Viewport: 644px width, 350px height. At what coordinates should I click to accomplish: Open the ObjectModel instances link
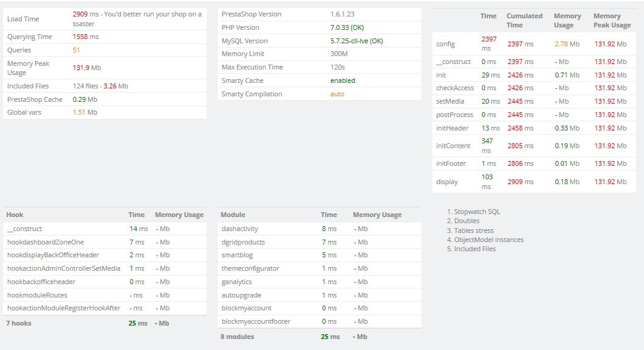(x=488, y=240)
